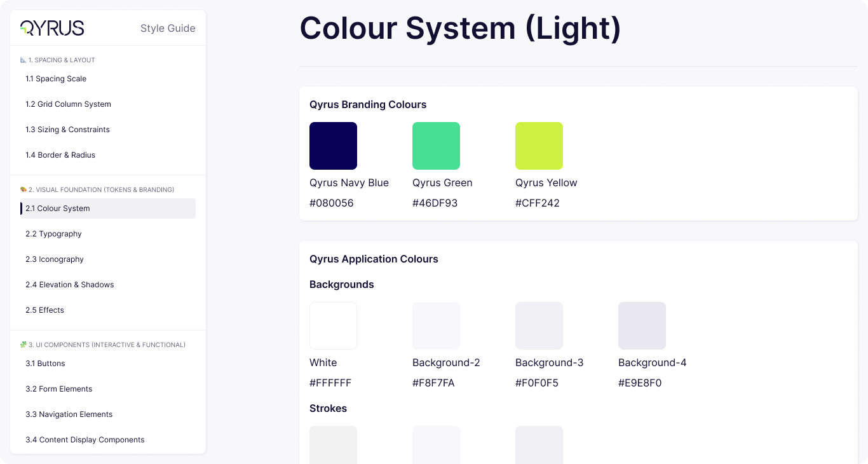Go to 1.3 Sizing & Constraints
The image size is (868, 464).
pos(108,130)
